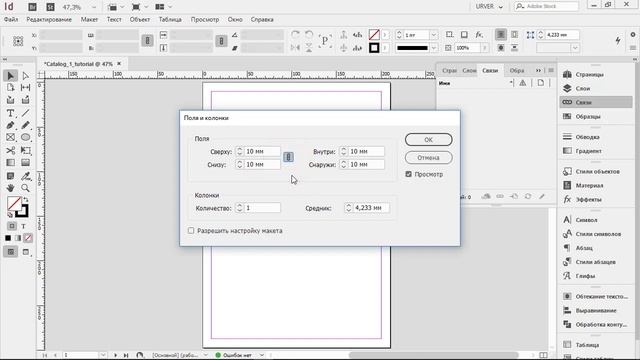Open page number dropdown in status bar

coord(103,355)
